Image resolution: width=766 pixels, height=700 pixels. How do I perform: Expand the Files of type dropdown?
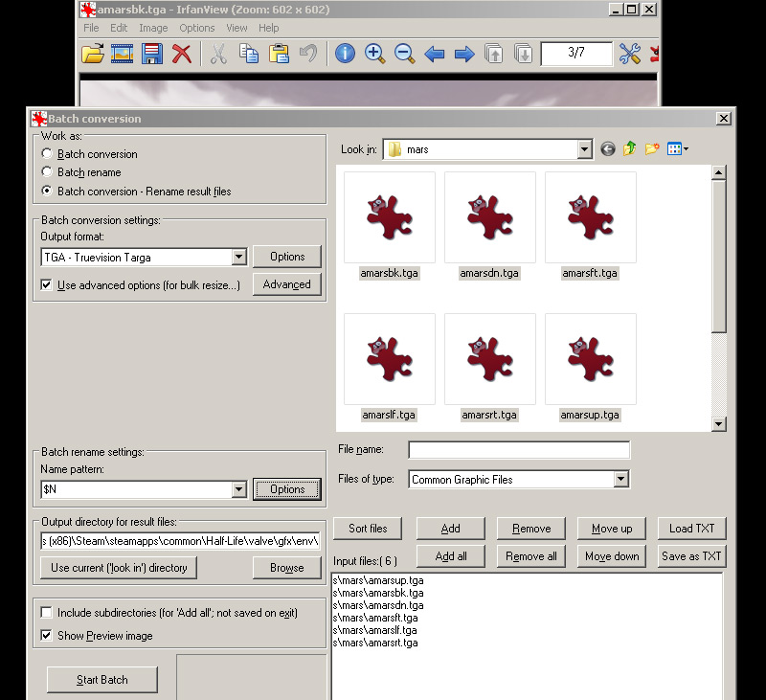point(620,479)
